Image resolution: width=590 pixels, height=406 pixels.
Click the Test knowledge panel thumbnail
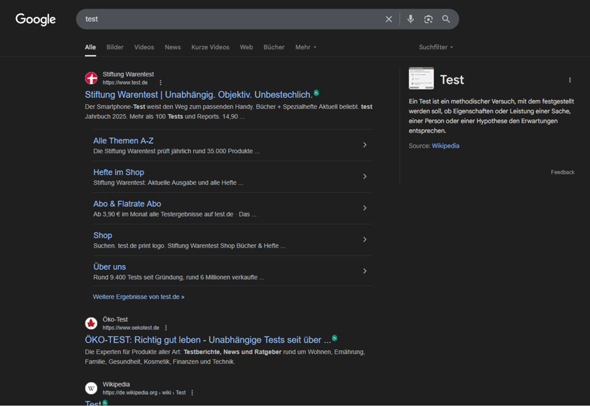point(421,79)
